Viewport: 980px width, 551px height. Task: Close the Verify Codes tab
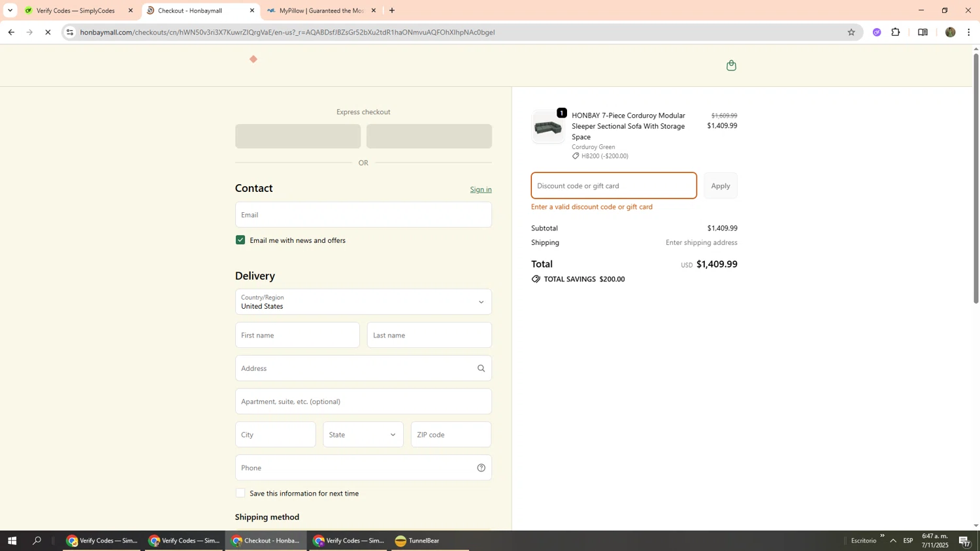(131, 10)
